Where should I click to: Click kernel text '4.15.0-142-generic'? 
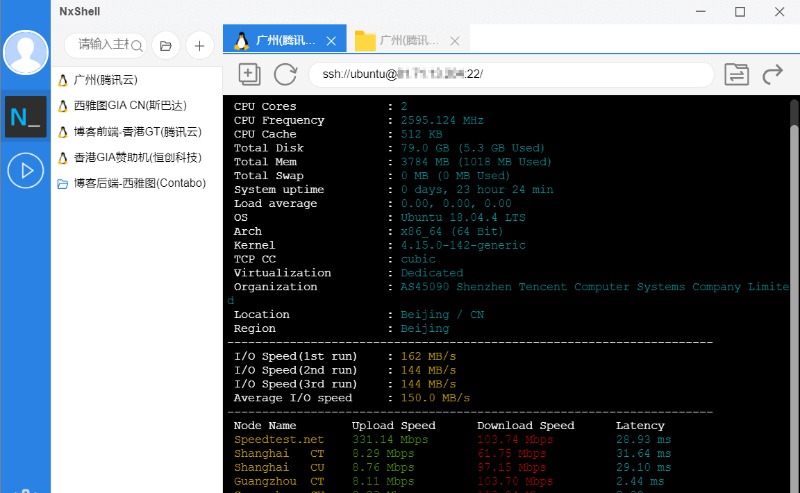[463, 245]
